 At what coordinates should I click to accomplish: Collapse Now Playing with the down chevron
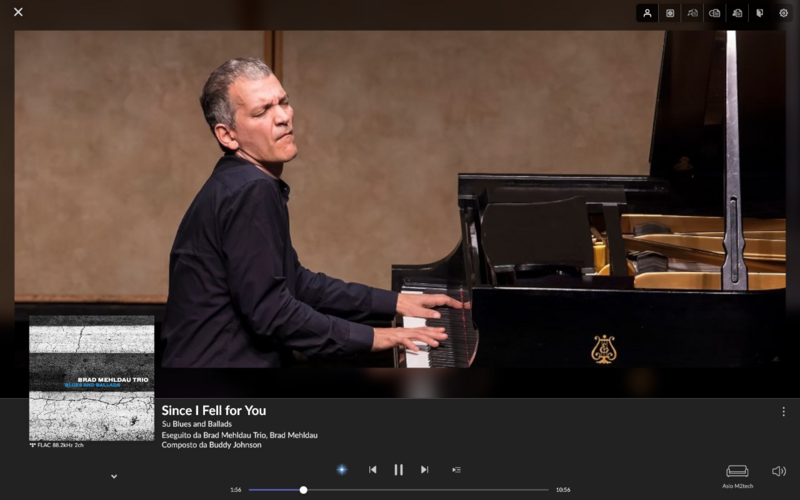(114, 476)
